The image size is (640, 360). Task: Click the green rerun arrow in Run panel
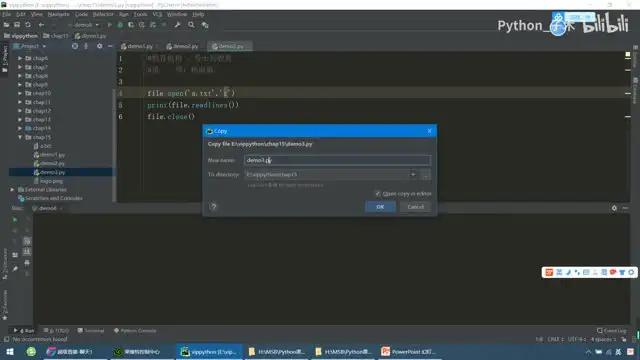[x=15, y=220]
